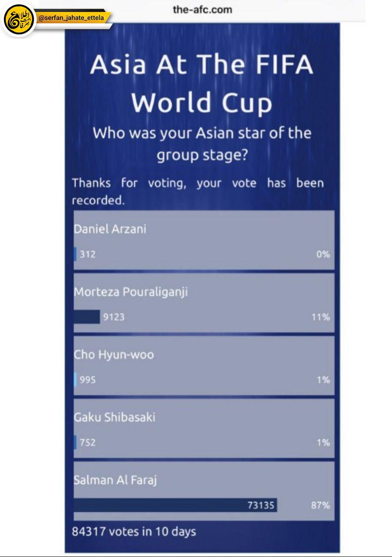
Task: Click the 995 vote count bar
Action: [75, 379]
